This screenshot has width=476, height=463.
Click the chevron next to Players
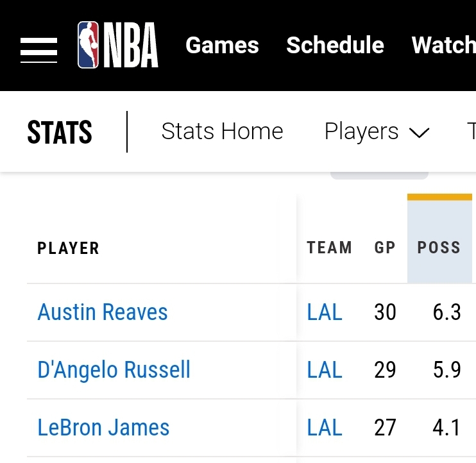pos(419,133)
